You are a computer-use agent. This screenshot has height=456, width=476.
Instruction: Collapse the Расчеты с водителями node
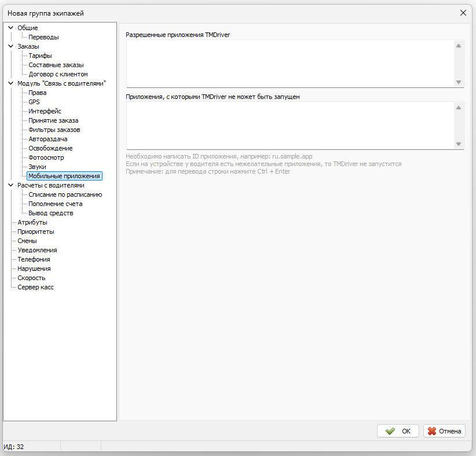11,185
